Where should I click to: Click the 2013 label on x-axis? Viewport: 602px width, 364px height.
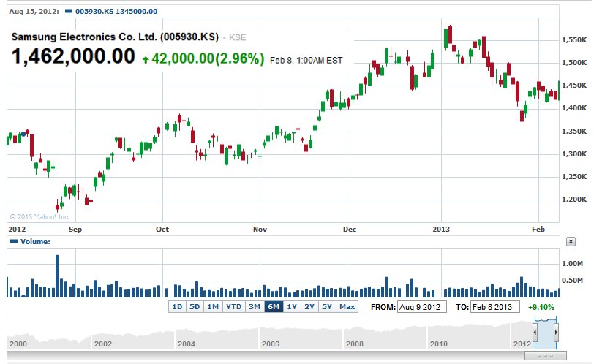point(441,229)
